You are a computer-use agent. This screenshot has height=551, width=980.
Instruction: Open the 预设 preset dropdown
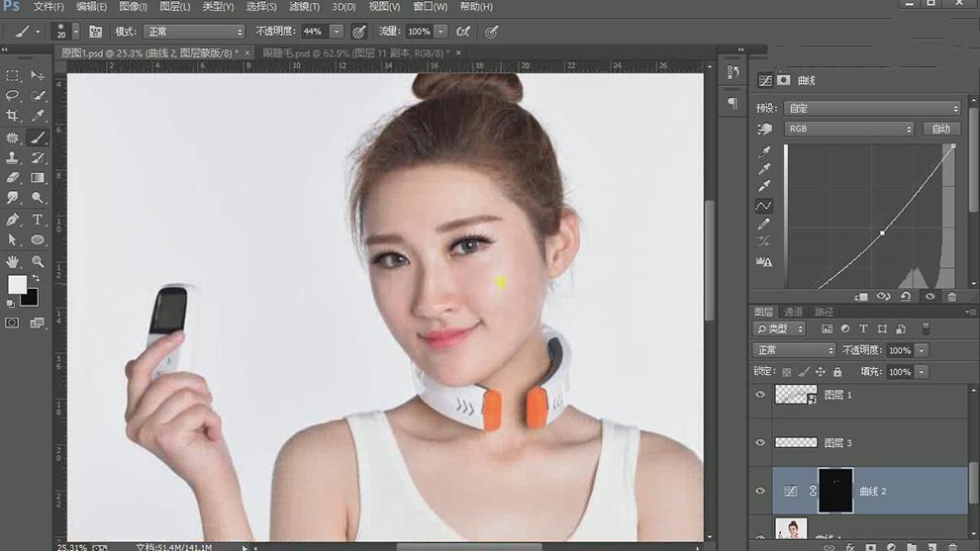pos(871,108)
